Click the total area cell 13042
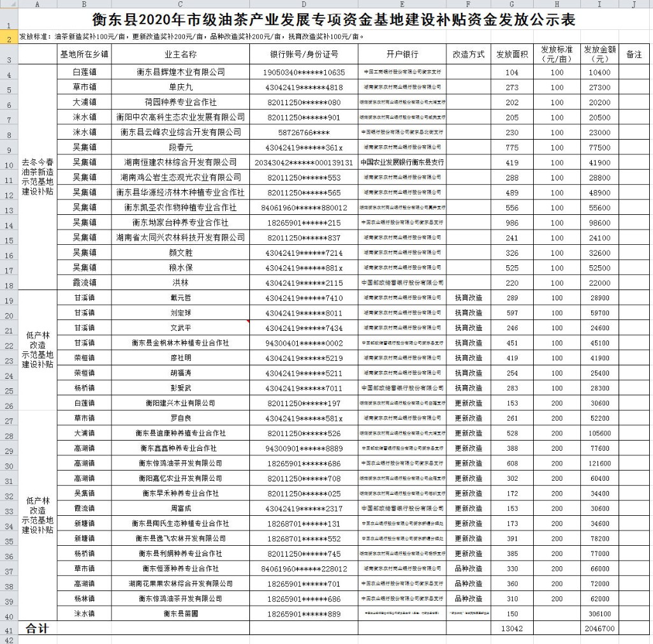653x644 pixels. click(511, 629)
